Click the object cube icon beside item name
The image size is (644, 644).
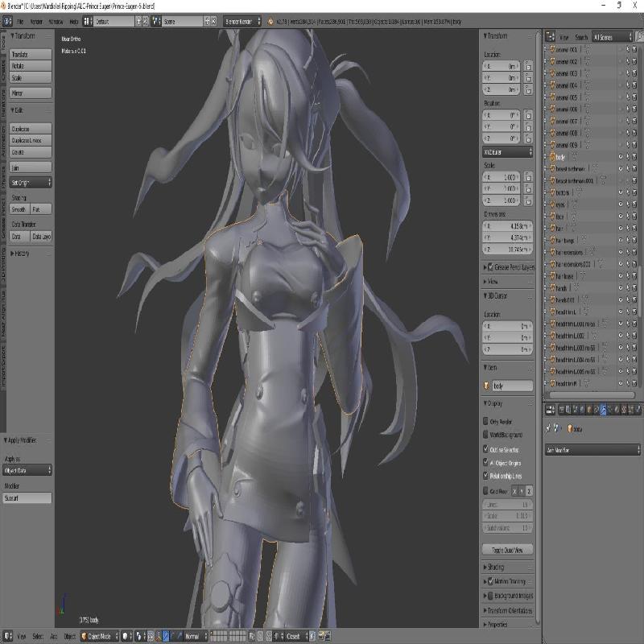pos(487,386)
